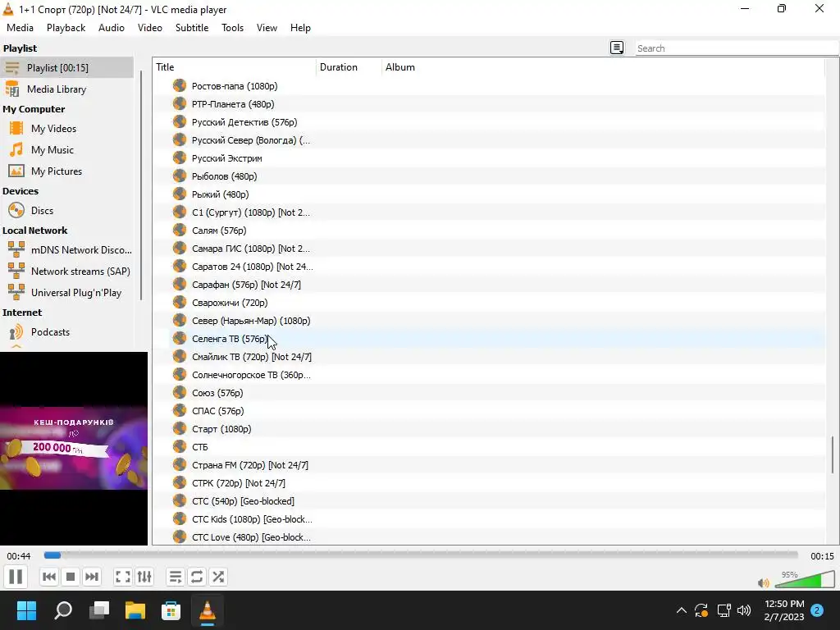The height and width of the screenshot is (630, 840).
Task: Toggle loop mode button
Action: 197,577
